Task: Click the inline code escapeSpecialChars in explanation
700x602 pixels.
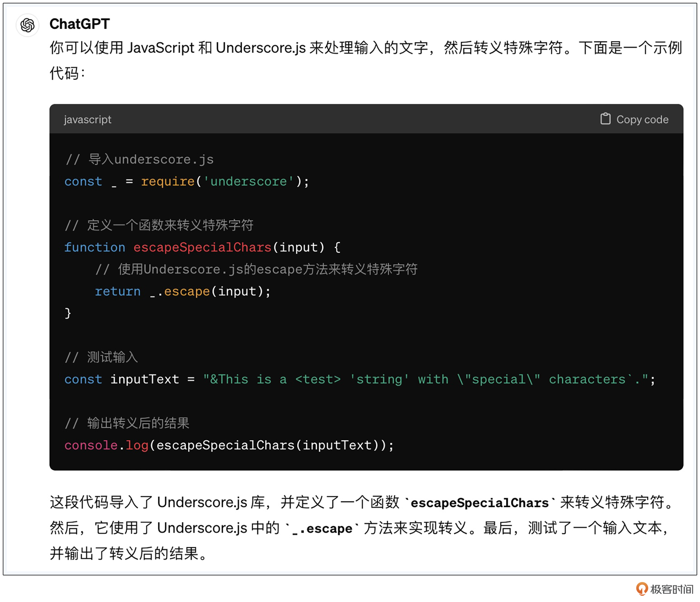Action: click(x=480, y=503)
